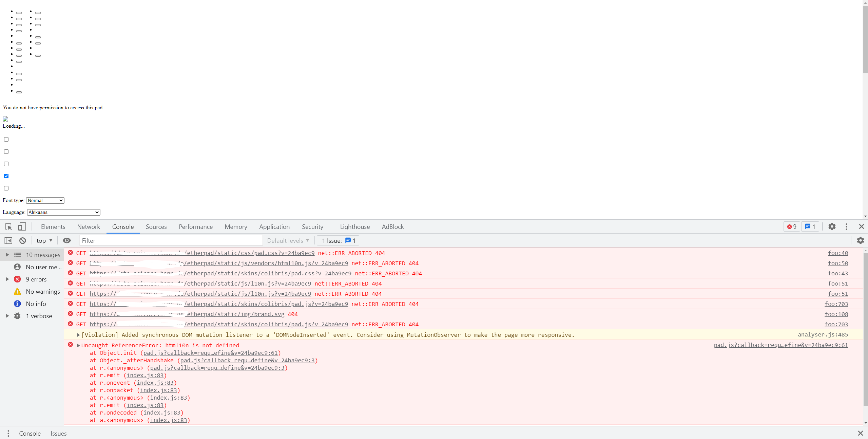This screenshot has height=439, width=868.
Task: Select the inspect element cursor tool
Action: pos(8,226)
